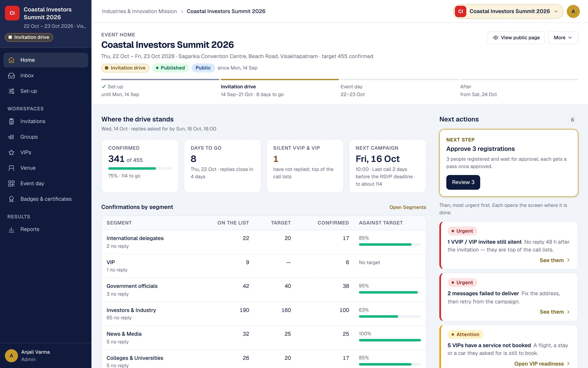This screenshot has width=588, height=368.
Task: Click the Public visibility badge
Action: (x=203, y=68)
